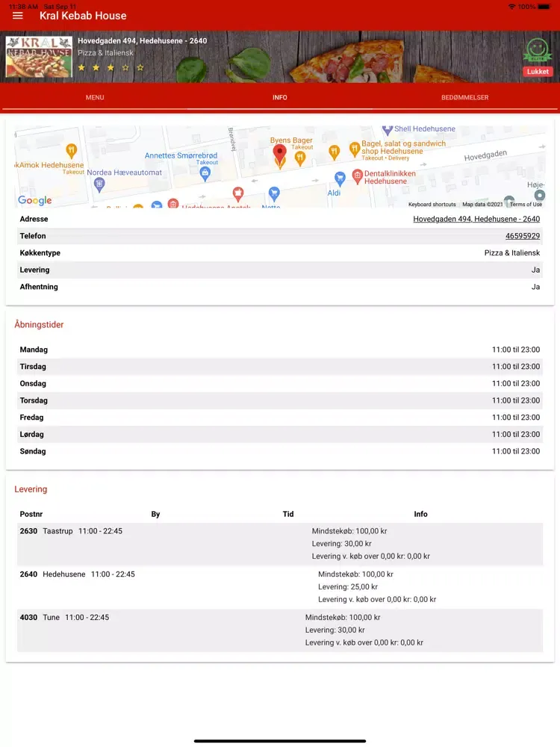Click the Info column header
The width and height of the screenshot is (560, 747).
pyautogui.click(x=420, y=514)
